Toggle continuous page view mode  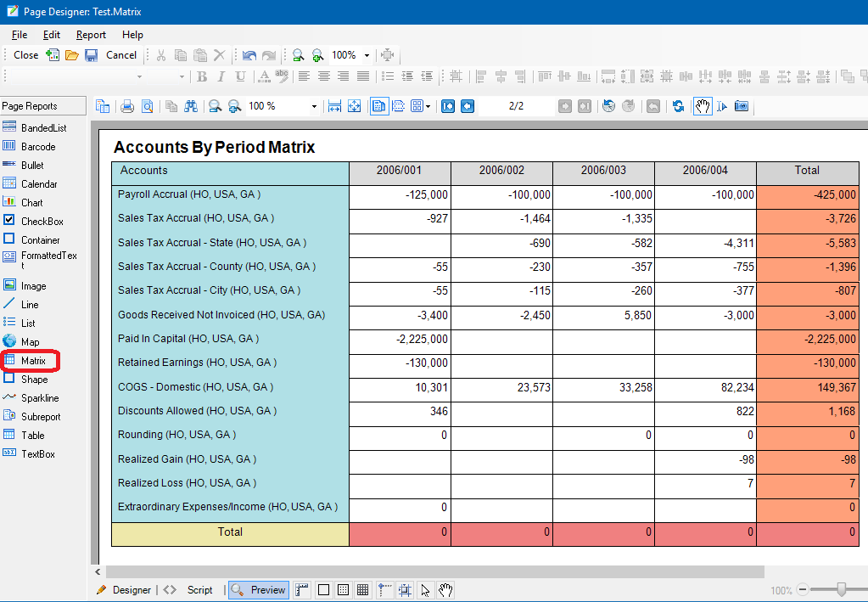398,106
